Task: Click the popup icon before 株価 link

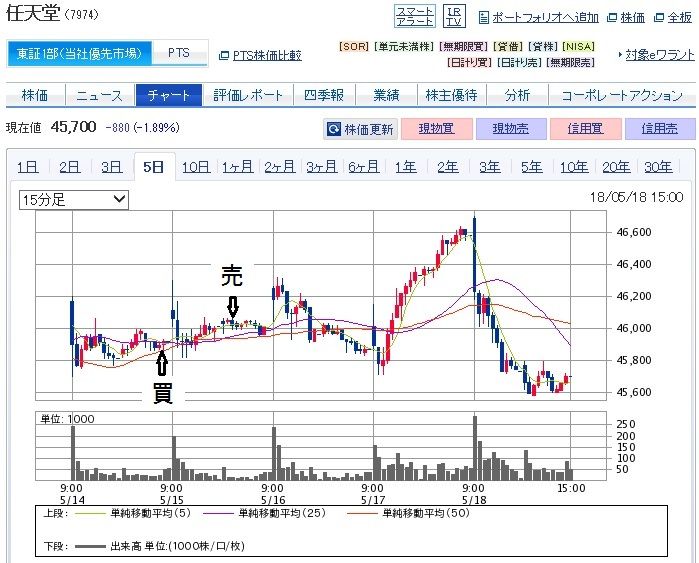Action: point(613,18)
